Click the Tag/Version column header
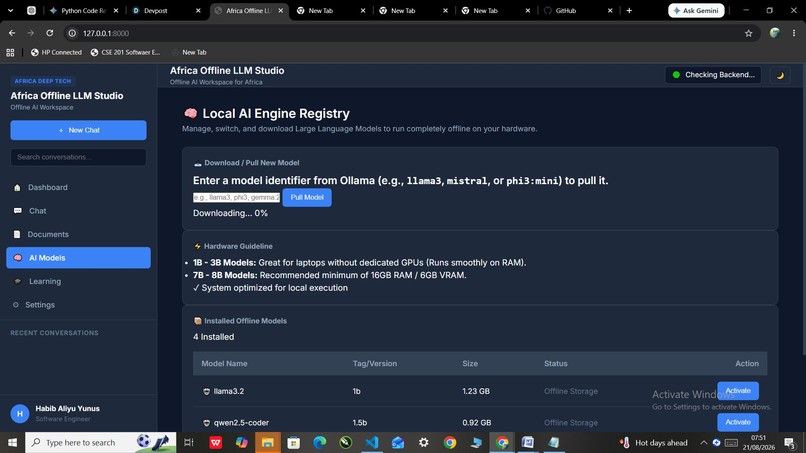 tap(375, 364)
